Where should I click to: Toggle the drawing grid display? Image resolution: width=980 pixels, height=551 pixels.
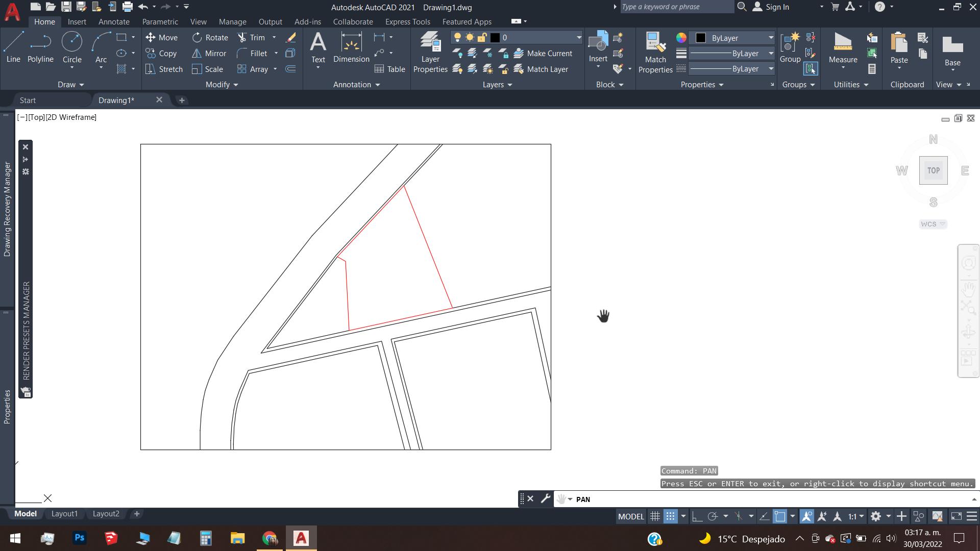coord(655,516)
